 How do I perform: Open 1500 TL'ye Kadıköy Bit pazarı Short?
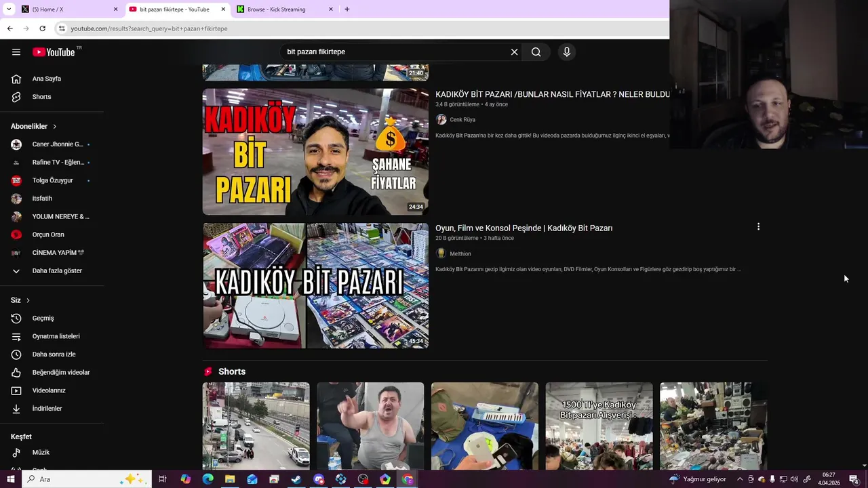(x=599, y=426)
